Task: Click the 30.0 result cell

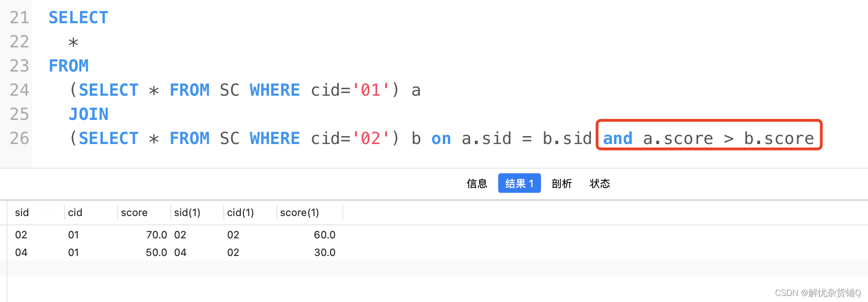Action: click(324, 253)
